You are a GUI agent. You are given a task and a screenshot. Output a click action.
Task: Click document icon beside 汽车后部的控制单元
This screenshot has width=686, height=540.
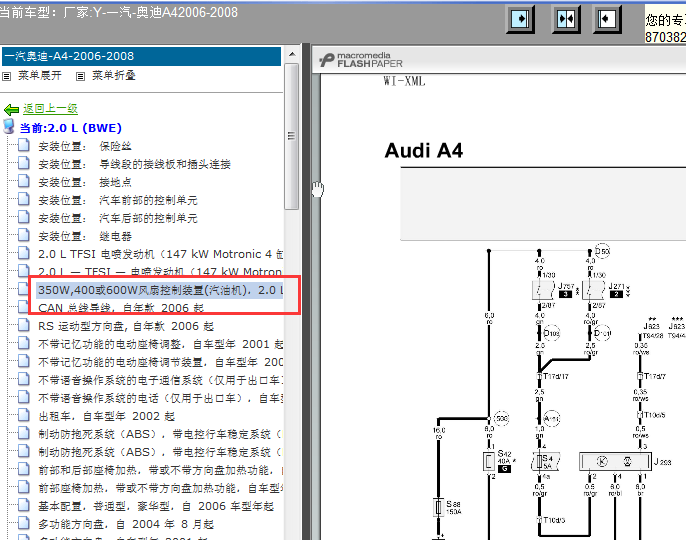(24, 217)
